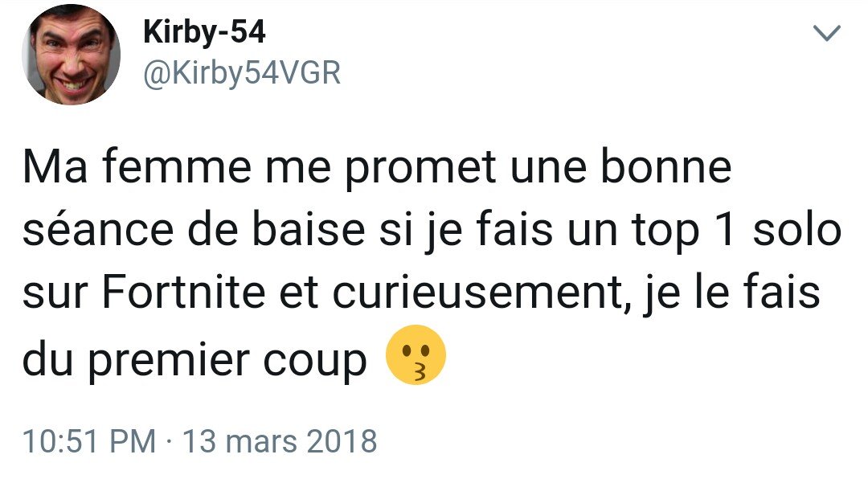Screen dimensions: 868x479
Task: Click the words "je le fais"
Action: (731, 294)
